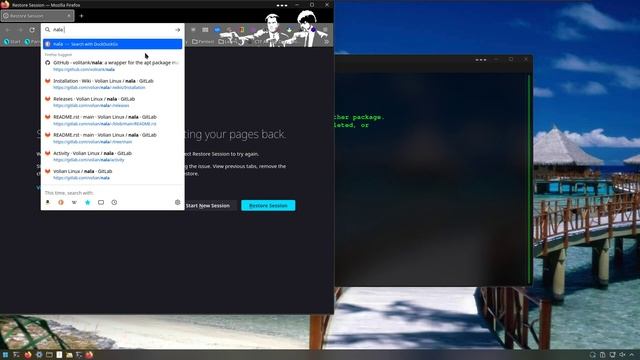Launch Firefox from the taskbar
640x360 pixels.
tap(28, 355)
